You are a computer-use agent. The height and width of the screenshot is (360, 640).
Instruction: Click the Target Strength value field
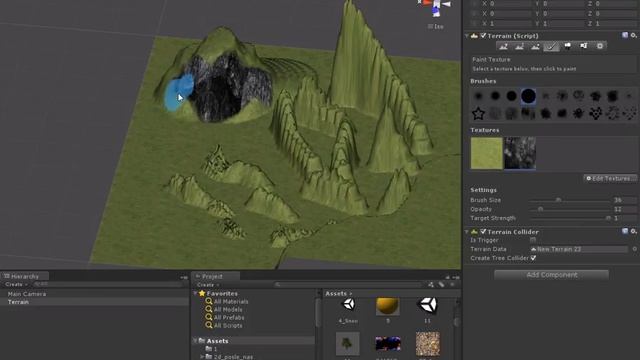624,218
